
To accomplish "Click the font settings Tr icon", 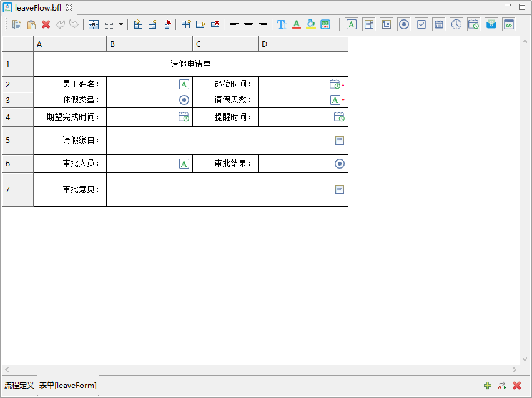I will tap(282, 24).
